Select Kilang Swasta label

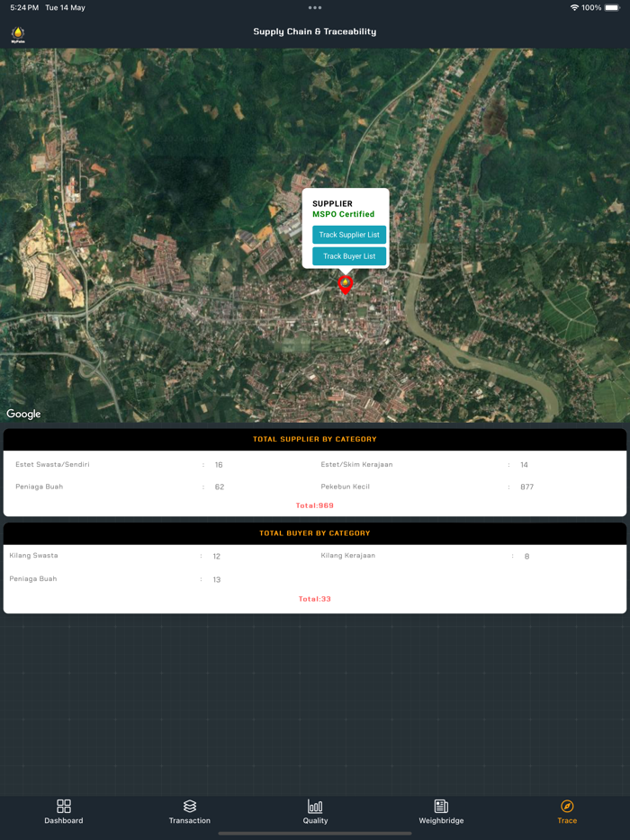(x=34, y=556)
